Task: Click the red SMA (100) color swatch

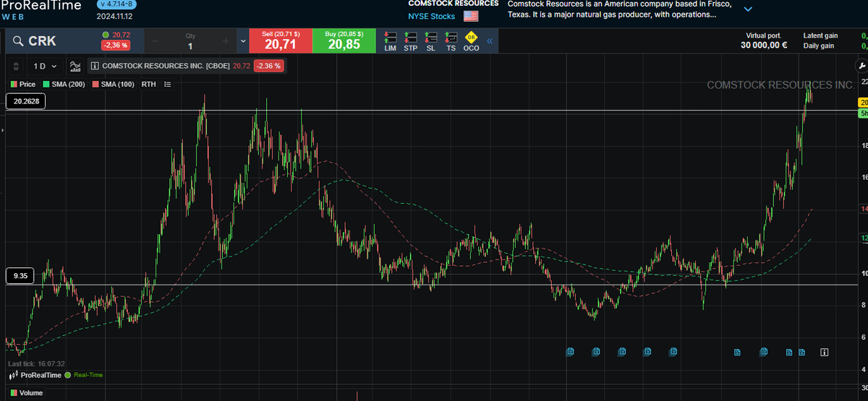Action: 95,85
